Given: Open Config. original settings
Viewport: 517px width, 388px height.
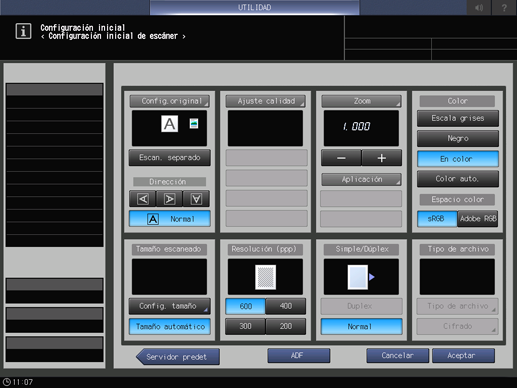Looking at the screenshot, I should pos(170,101).
